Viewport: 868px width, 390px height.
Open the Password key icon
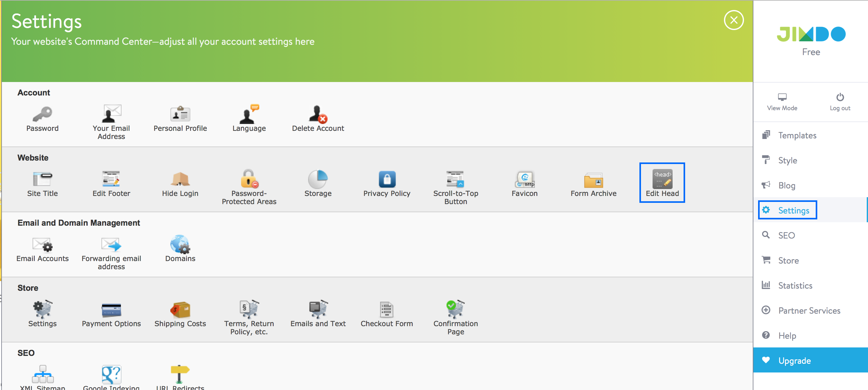tap(42, 115)
